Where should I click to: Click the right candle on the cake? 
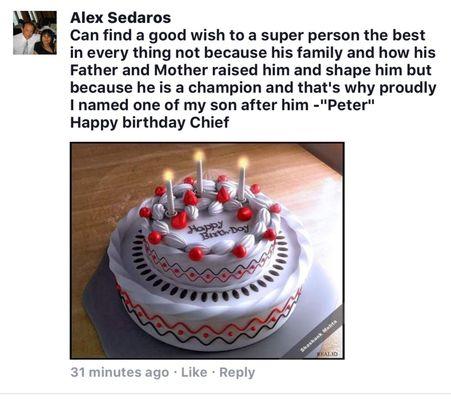[242, 180]
